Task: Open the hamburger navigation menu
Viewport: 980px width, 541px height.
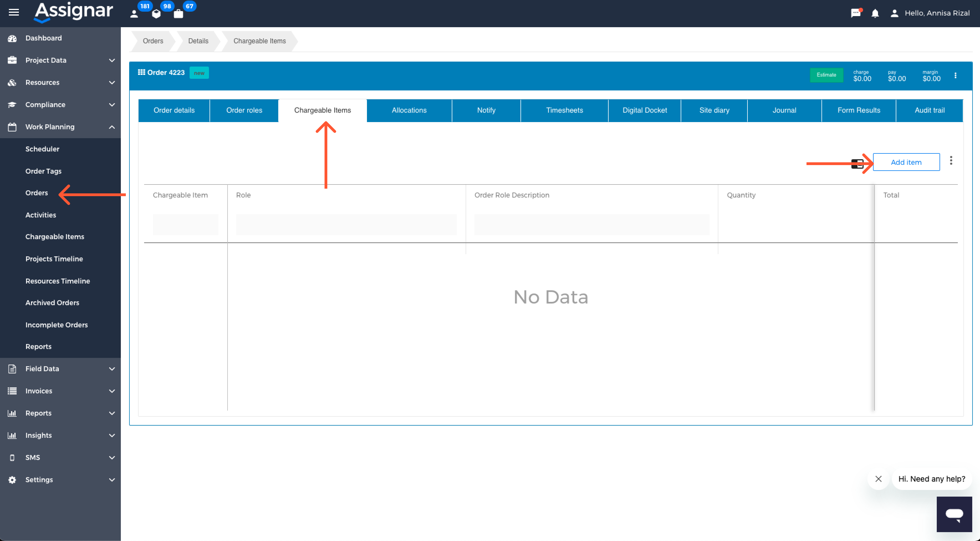Action: click(13, 12)
